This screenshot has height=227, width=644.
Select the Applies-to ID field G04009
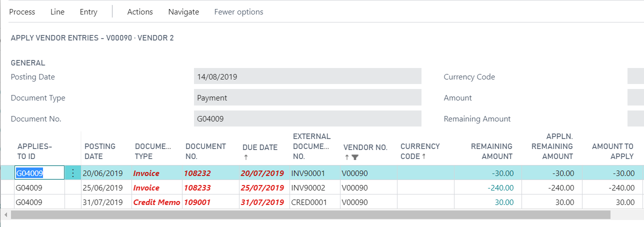(x=39, y=173)
